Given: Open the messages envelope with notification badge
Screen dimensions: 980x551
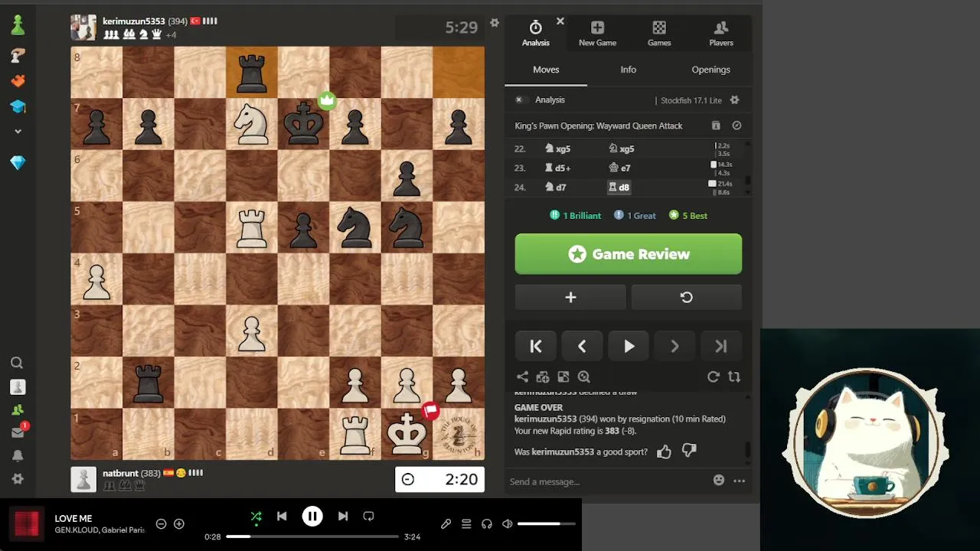Looking at the screenshot, I should point(18,432).
